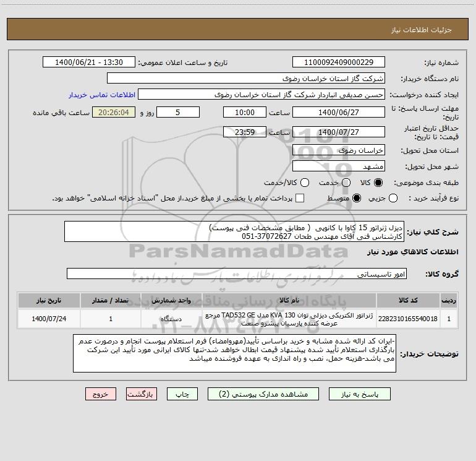Click the اطلاعات کالاهای مورد نیاز section heading
Viewport: 476px width, 461px height.
tap(412, 252)
